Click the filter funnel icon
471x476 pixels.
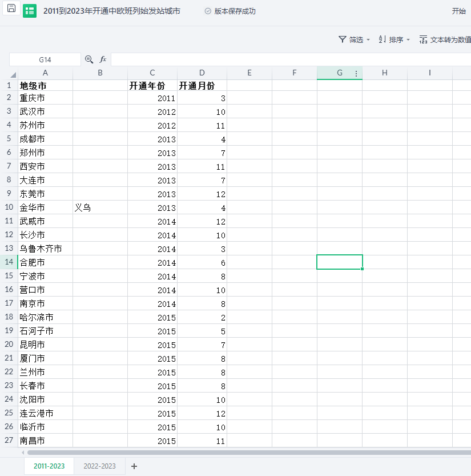pyautogui.click(x=343, y=39)
